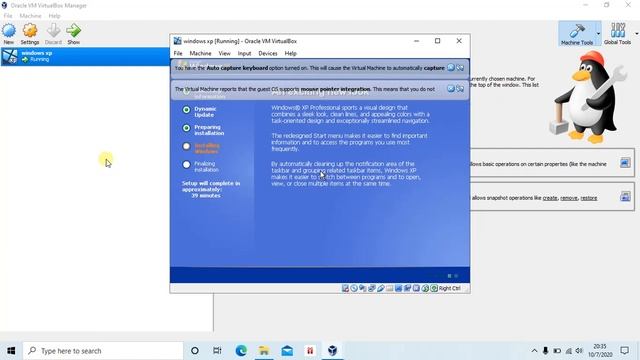640x360 pixels.
Task: Click the Discard arrow in Manager toolbar
Action: [x=53, y=31]
